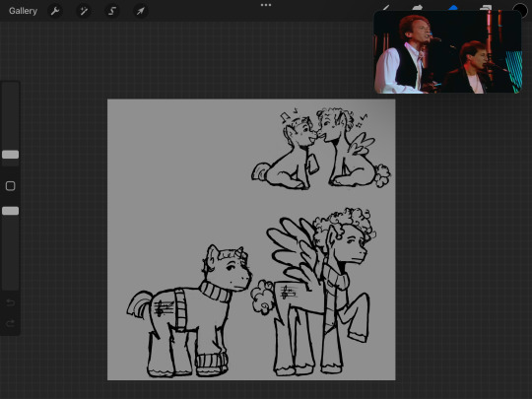Open the Layers panel
Image resolution: width=532 pixels, height=399 pixels.
point(486,8)
